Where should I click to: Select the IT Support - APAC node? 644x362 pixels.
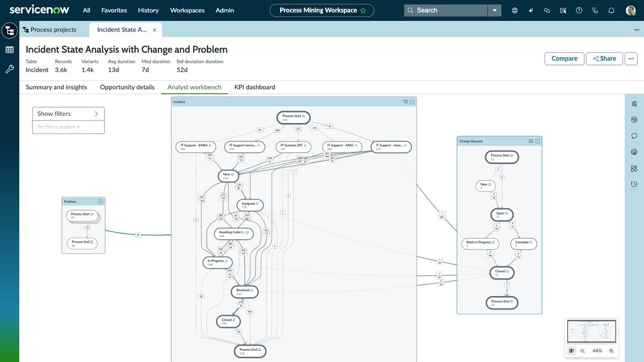342,147
